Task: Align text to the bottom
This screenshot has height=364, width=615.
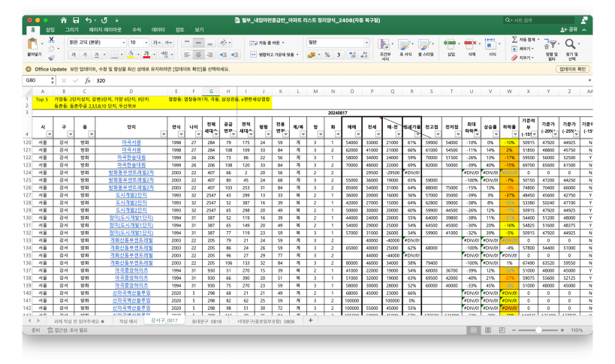Action: [210, 42]
